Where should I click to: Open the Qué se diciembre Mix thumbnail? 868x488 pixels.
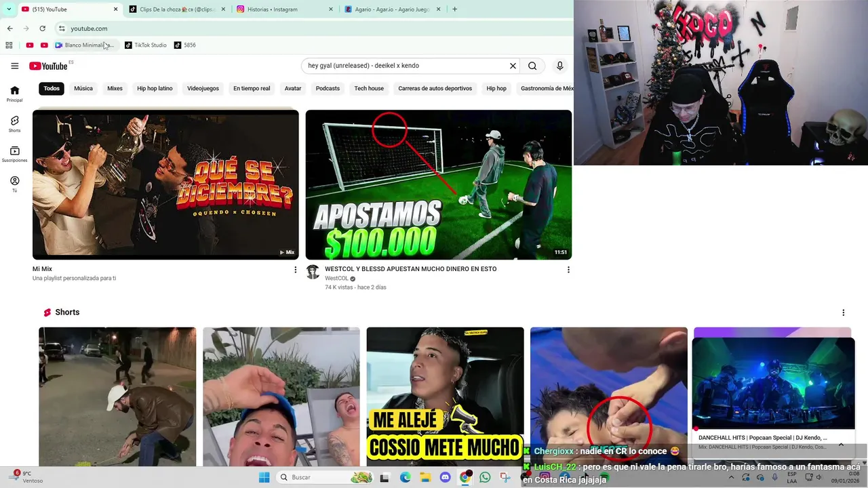[165, 184]
